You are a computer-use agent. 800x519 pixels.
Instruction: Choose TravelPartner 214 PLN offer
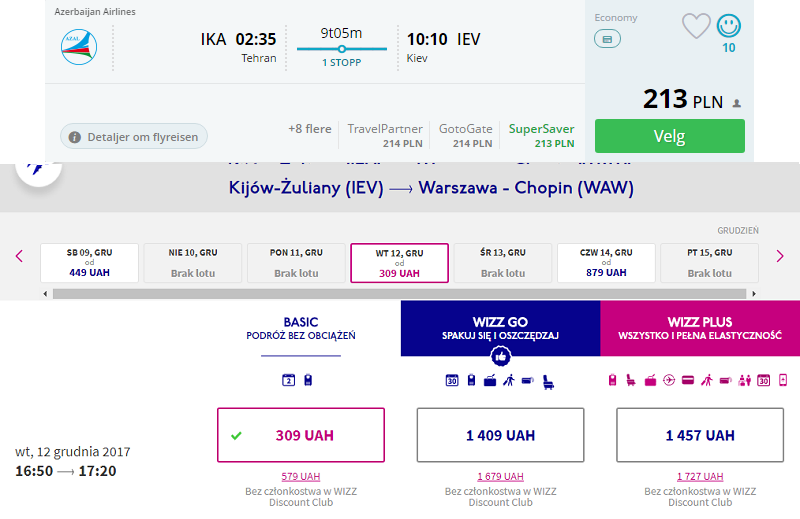point(385,135)
